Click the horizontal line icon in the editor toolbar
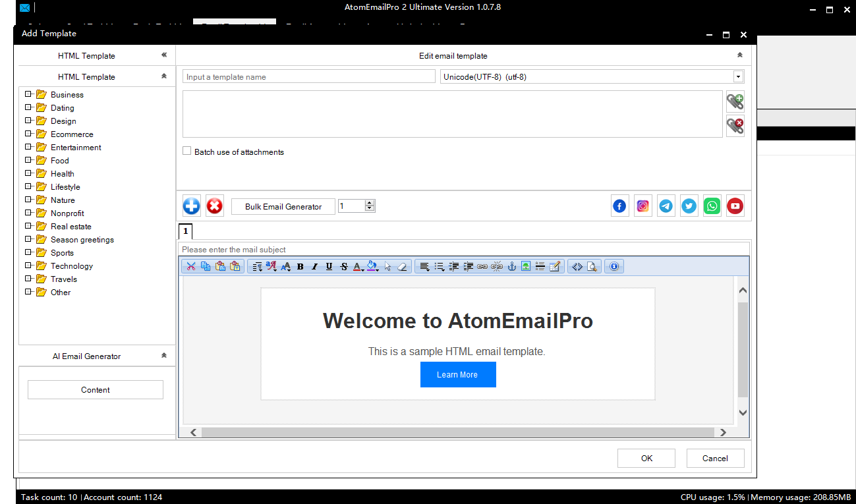 [540, 266]
